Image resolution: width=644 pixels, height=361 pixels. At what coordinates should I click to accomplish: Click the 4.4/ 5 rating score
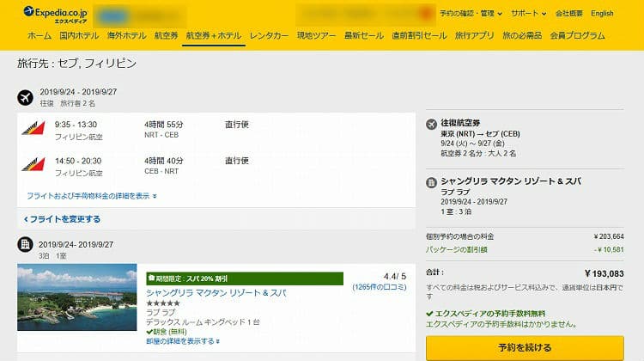pos(395,276)
